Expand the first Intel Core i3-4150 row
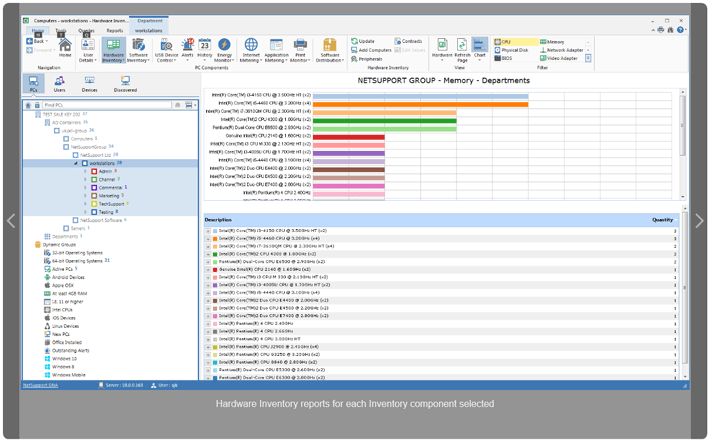This screenshot has width=712, height=444. click(208, 232)
